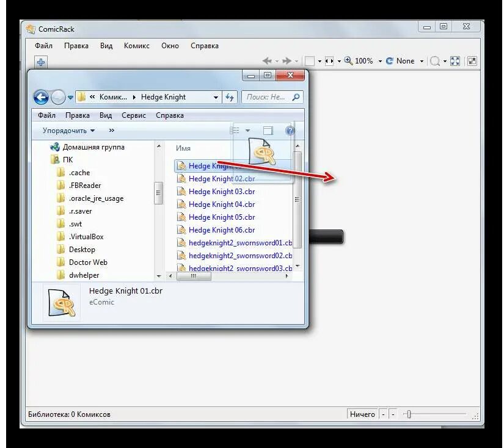Open the Окно menu
This screenshot has width=504, height=448.
pos(170,46)
